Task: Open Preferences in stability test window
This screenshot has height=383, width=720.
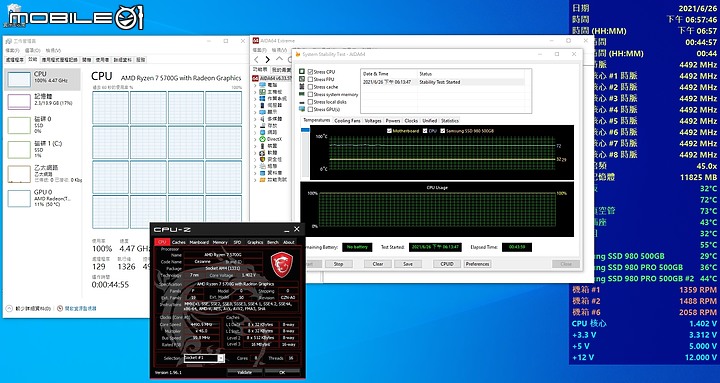Action: pyautogui.click(x=477, y=264)
